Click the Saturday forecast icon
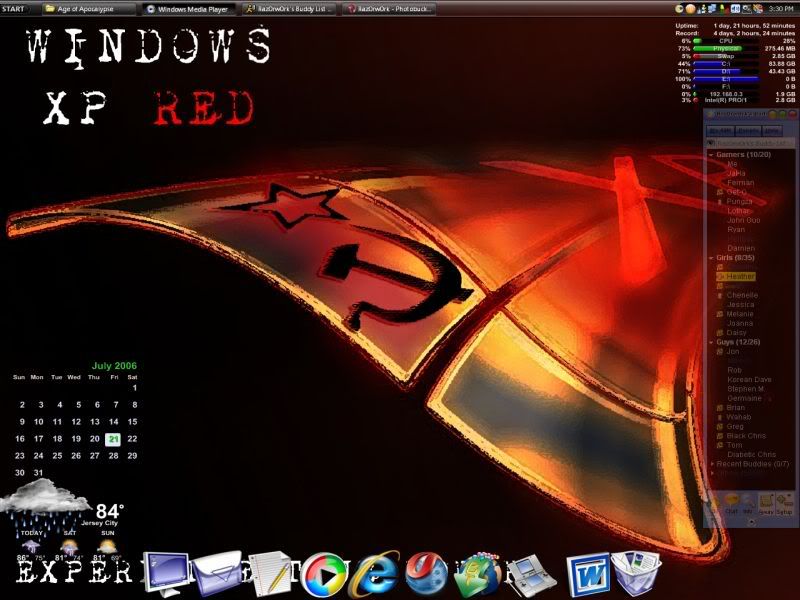 point(69,547)
